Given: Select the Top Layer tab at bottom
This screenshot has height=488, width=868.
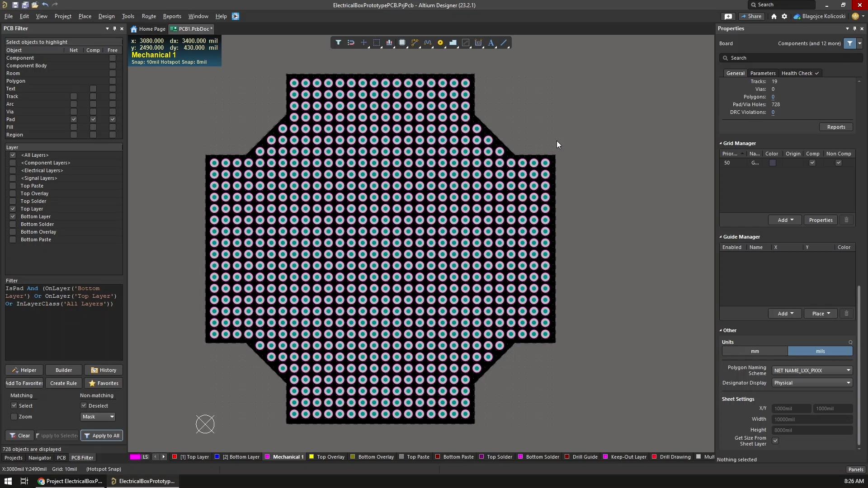Looking at the screenshot, I should (190, 457).
